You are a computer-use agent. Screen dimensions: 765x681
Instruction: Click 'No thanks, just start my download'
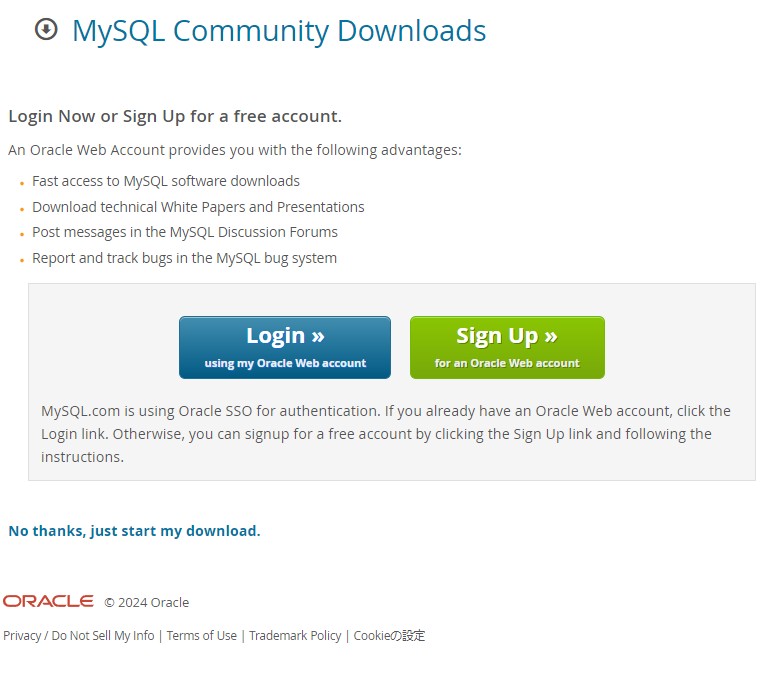coord(134,531)
